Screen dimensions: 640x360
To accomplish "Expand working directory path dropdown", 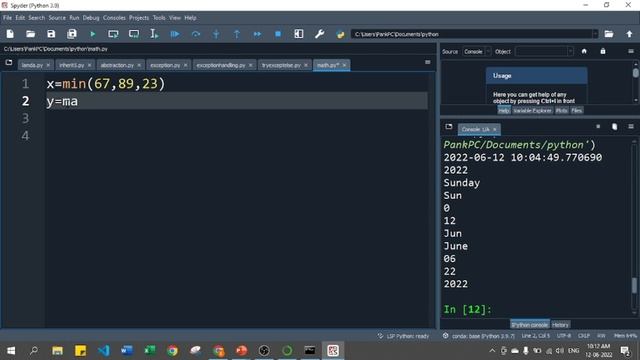I will (595, 34).
